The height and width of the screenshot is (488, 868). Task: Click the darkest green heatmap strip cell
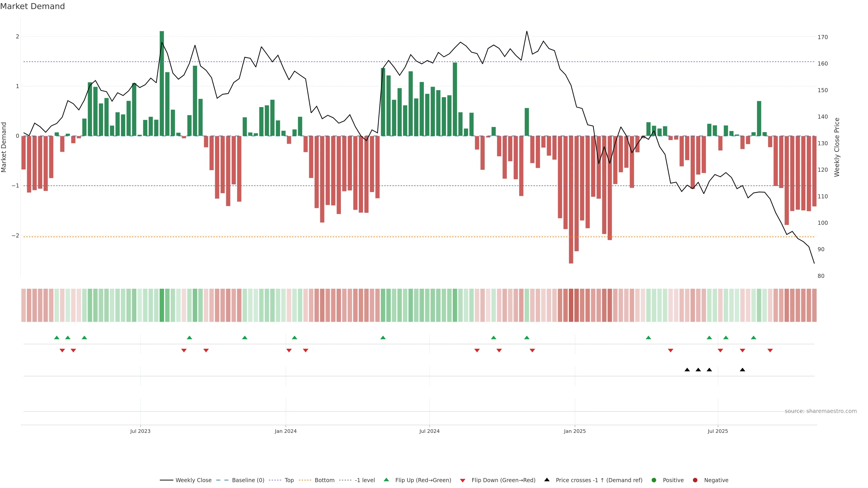pos(162,305)
